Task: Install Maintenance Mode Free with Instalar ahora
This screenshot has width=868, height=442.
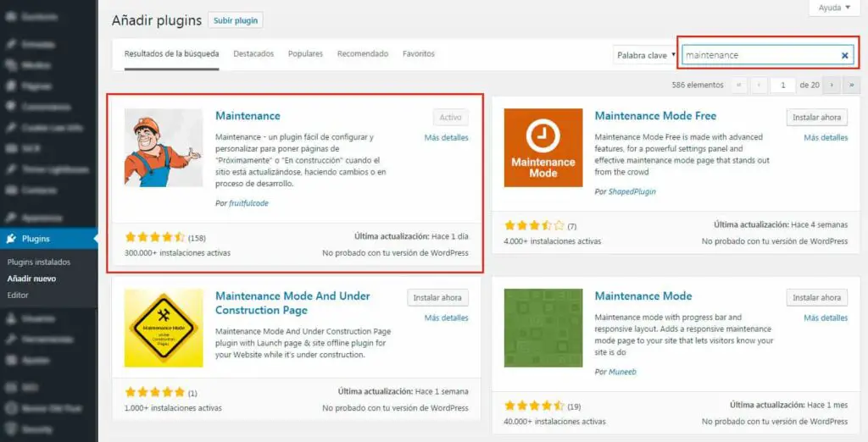Action: click(x=816, y=118)
